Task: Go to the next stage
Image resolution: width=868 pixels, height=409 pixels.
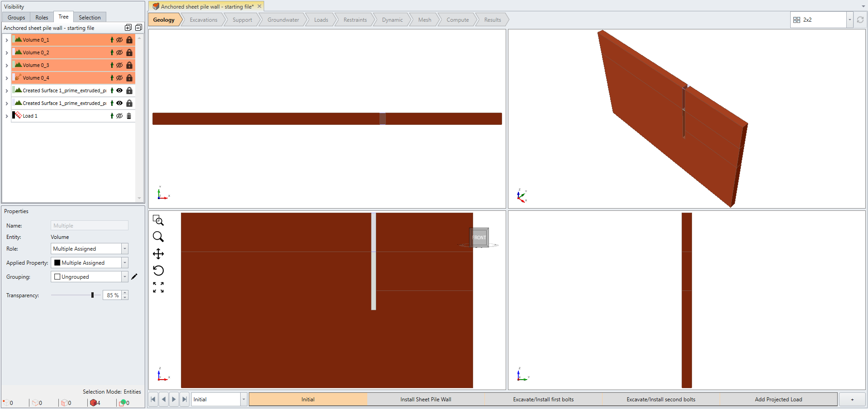Action: point(174,399)
